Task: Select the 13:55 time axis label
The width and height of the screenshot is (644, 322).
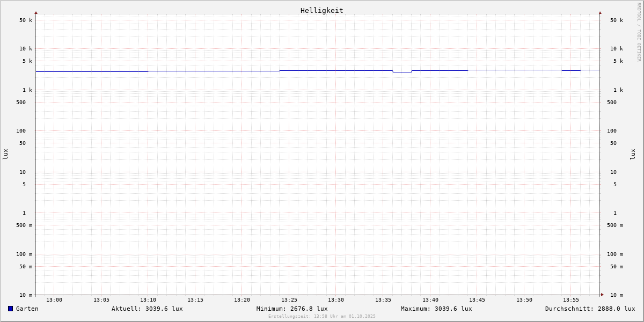Action: click(x=571, y=300)
